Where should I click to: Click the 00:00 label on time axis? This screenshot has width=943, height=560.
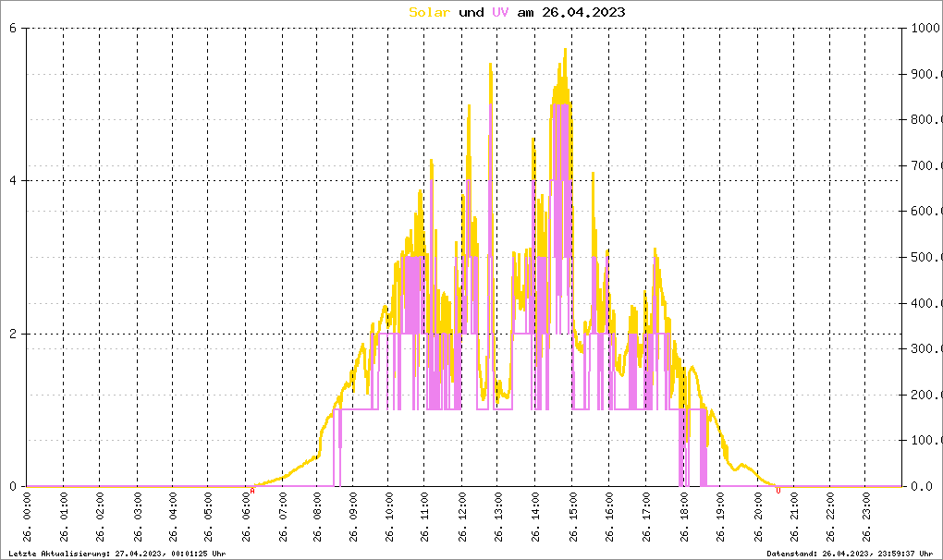28,517
